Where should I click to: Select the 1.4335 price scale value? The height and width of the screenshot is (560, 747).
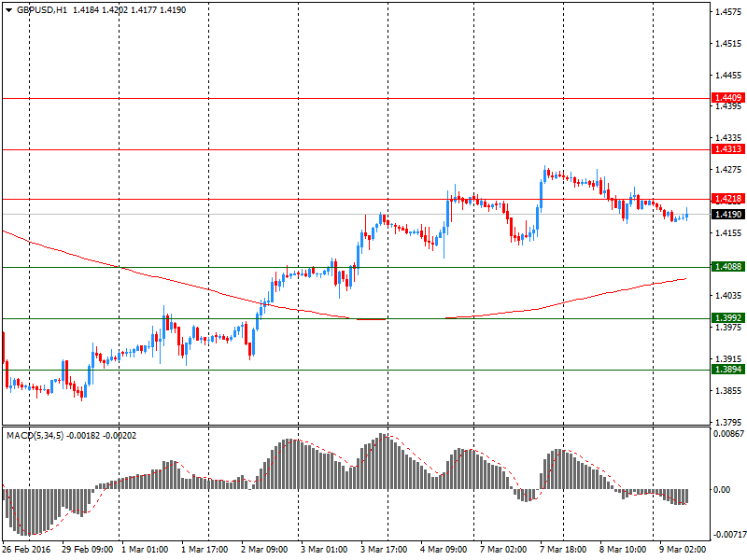tap(728, 137)
